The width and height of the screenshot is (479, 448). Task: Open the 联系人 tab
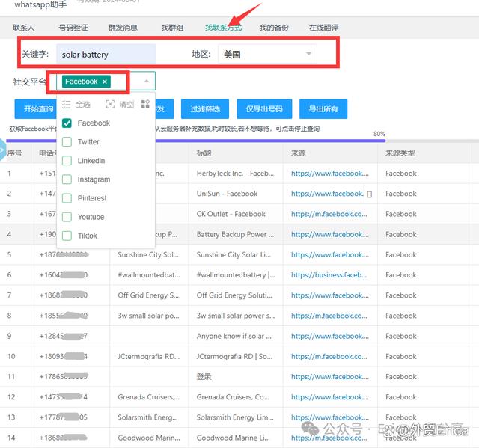click(23, 28)
